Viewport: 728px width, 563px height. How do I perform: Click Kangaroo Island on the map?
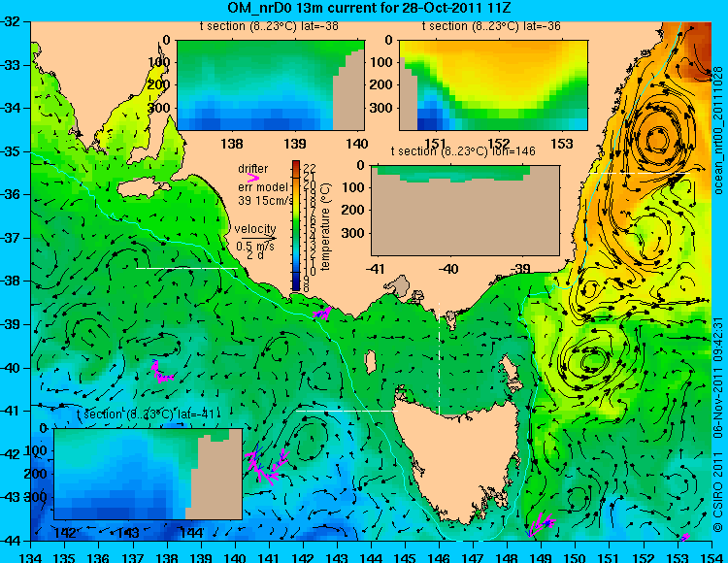pos(143,188)
